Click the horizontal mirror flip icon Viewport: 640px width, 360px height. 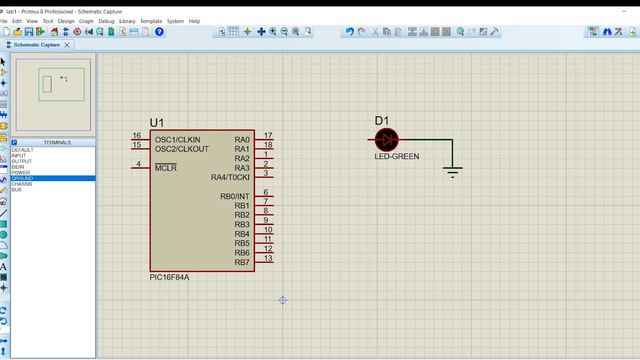(3, 341)
